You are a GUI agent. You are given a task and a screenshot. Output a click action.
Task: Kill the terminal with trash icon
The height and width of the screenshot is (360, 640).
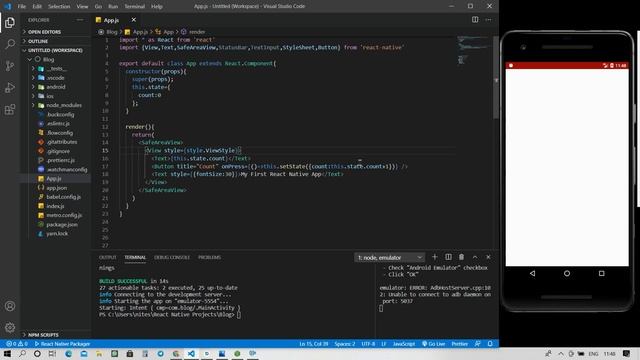461,257
